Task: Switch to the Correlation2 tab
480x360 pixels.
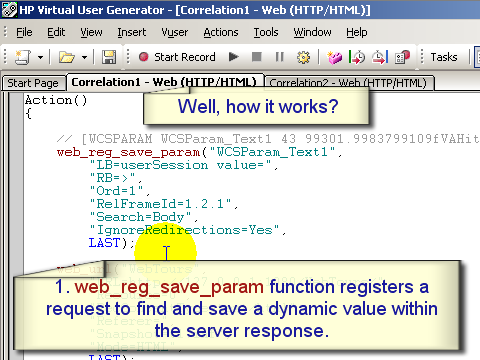Action: coord(349,83)
